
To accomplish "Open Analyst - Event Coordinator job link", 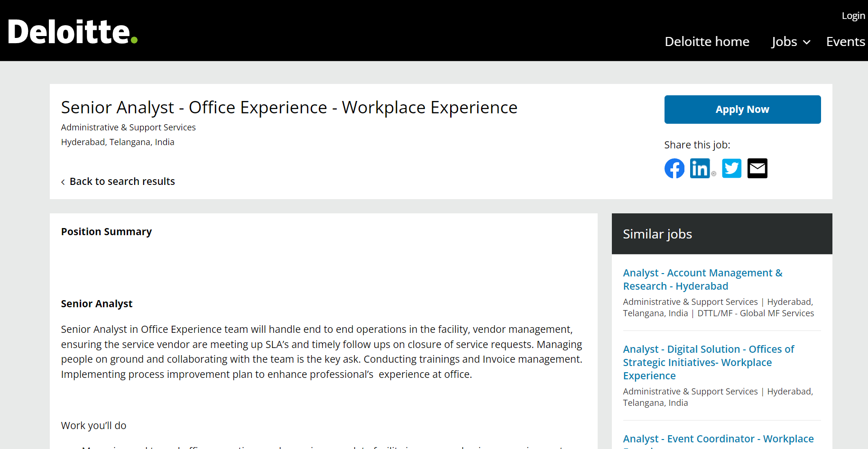I will pyautogui.click(x=718, y=439).
